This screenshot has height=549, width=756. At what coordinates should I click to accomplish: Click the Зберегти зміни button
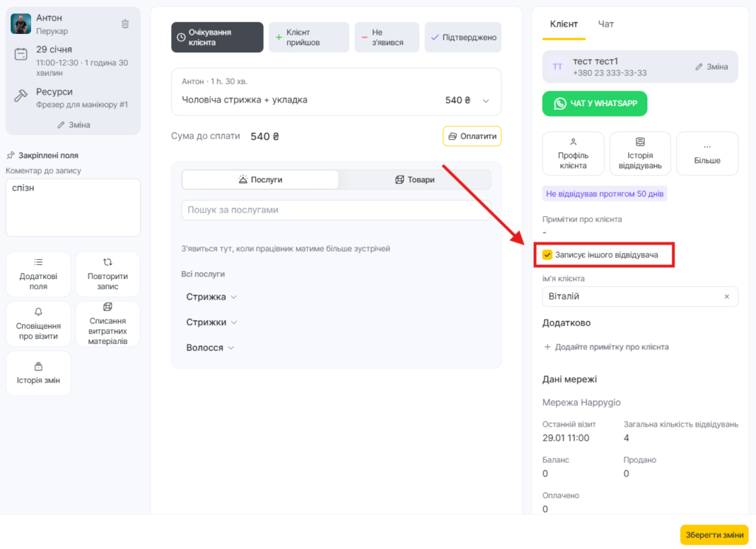click(714, 534)
